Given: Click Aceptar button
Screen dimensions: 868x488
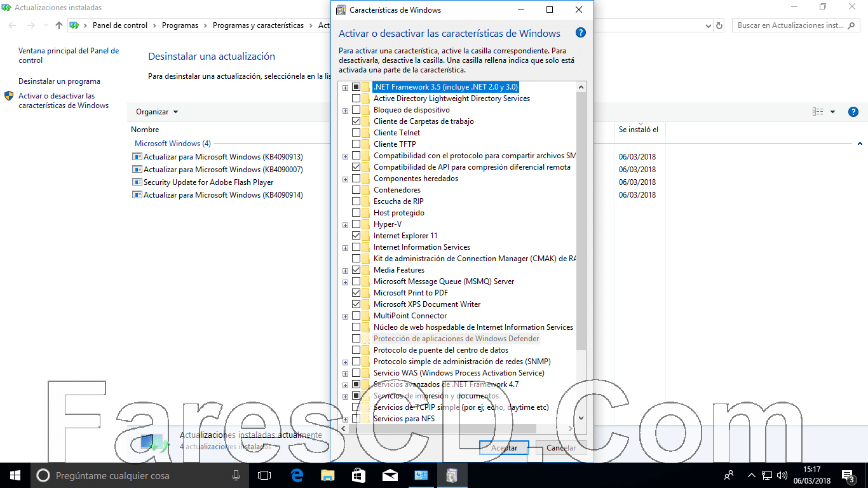Looking at the screenshot, I should coord(504,448).
